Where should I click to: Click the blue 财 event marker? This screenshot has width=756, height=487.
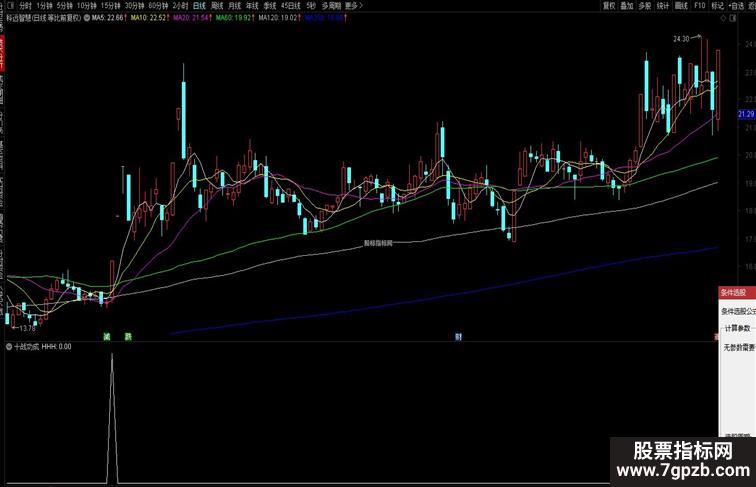458,337
